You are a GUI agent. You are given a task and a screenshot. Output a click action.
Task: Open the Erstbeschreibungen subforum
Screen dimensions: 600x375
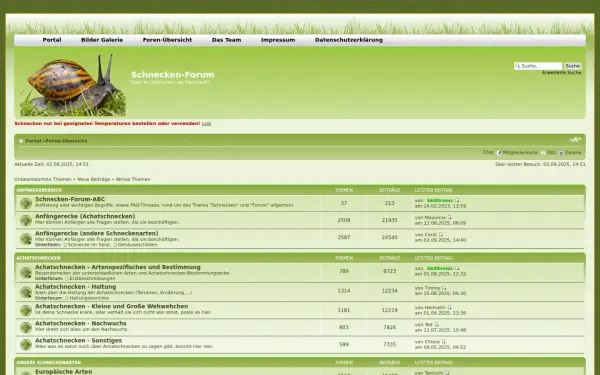[x=92, y=279]
